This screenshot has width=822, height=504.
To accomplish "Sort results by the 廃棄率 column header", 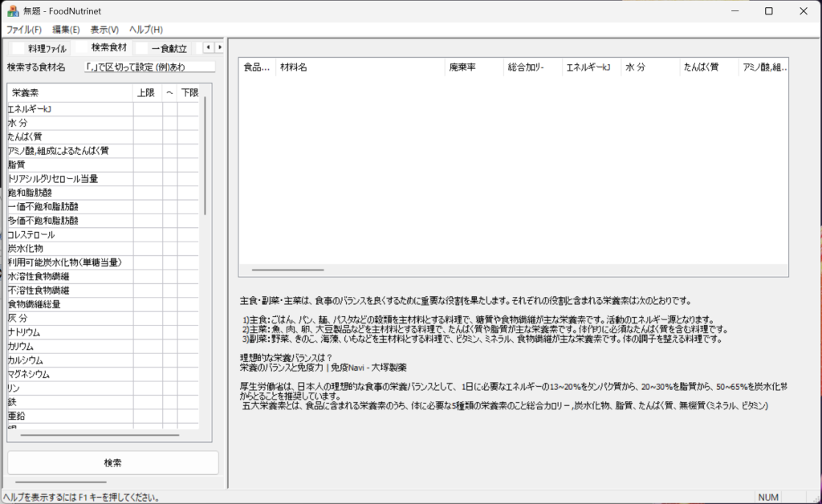I will click(x=474, y=68).
